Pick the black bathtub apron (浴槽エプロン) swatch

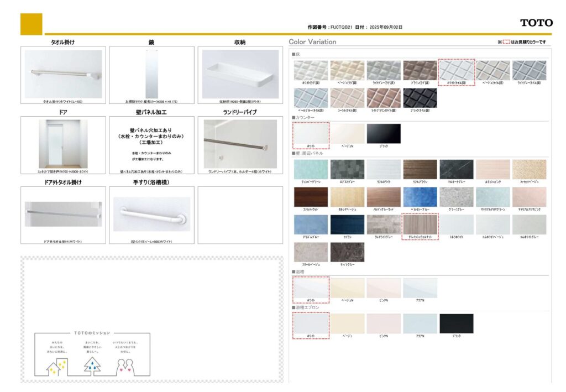click(x=456, y=323)
